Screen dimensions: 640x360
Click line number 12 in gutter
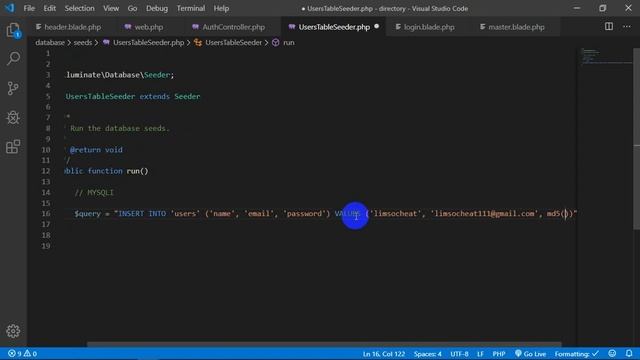(x=46, y=171)
